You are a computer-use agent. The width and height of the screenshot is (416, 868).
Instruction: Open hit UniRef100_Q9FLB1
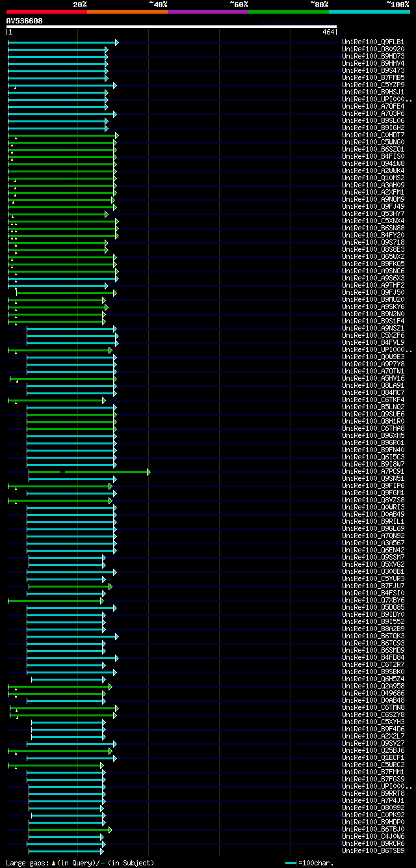(374, 42)
